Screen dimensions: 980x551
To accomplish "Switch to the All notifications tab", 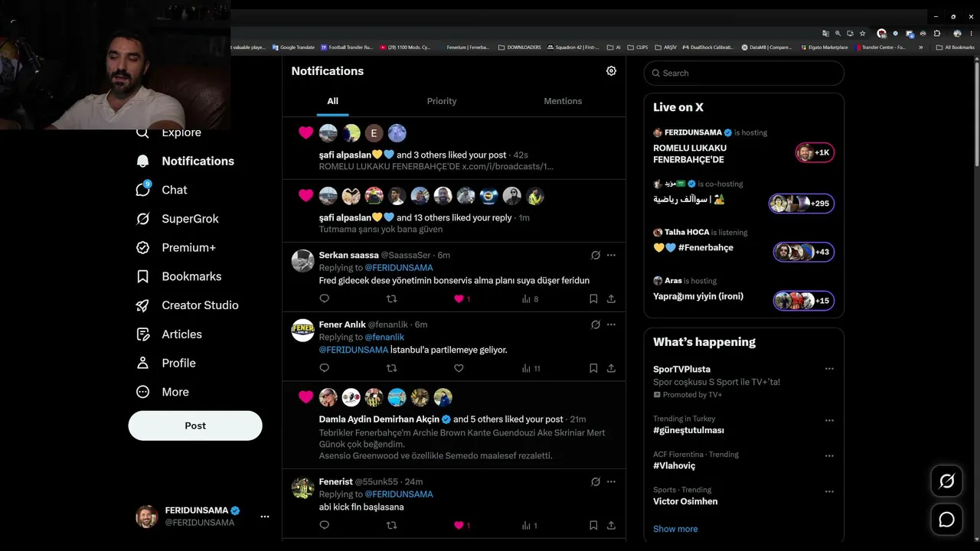I will click(x=332, y=101).
